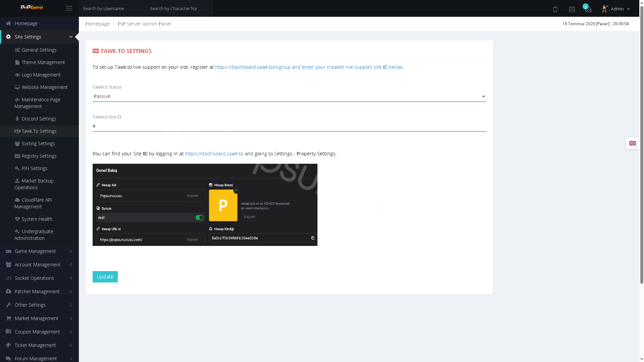Collapse the Site Settings section

(39, 37)
